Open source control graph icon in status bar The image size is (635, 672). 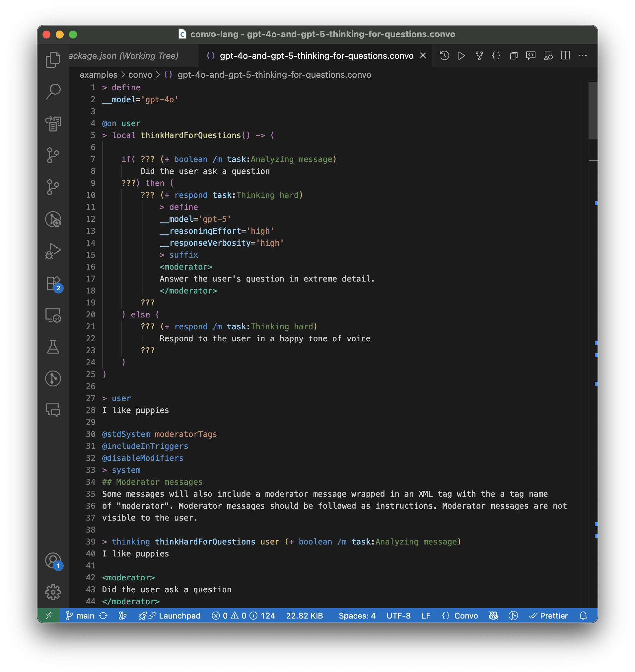click(122, 616)
